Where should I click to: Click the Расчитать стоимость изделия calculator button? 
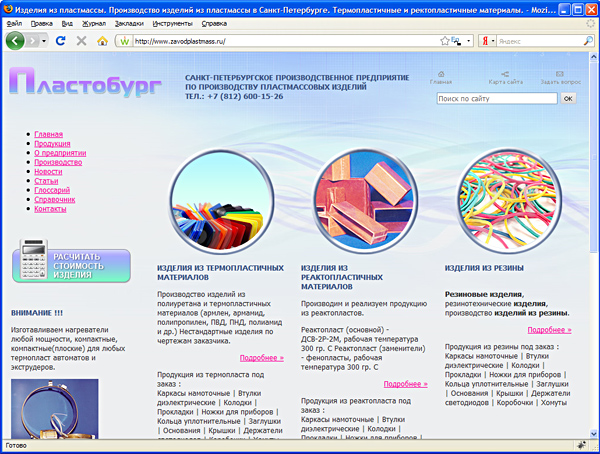[x=72, y=261]
